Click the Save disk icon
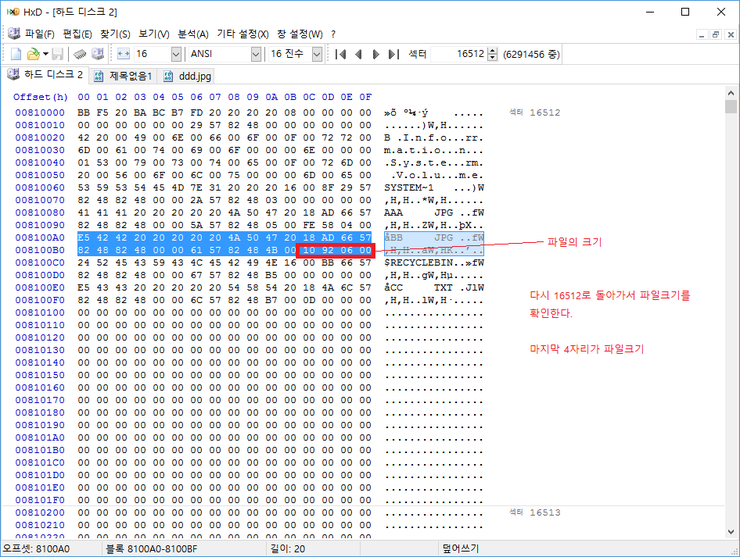Viewport: 740px width, 557px height. click(58, 53)
